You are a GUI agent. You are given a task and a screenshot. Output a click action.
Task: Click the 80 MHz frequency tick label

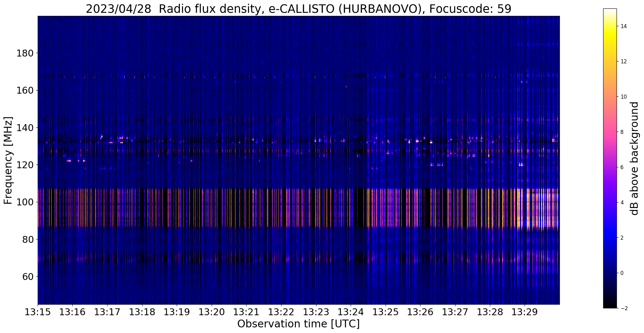(x=27, y=239)
